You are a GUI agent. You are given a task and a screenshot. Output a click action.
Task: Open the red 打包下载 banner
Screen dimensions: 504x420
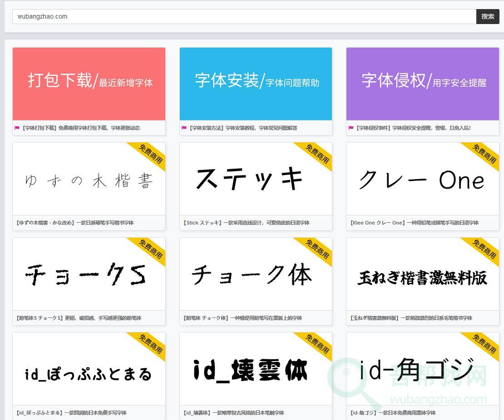[89, 84]
